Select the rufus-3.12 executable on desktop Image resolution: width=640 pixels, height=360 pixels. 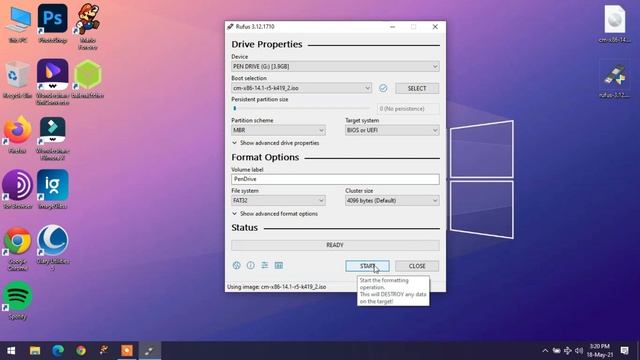coord(615,79)
